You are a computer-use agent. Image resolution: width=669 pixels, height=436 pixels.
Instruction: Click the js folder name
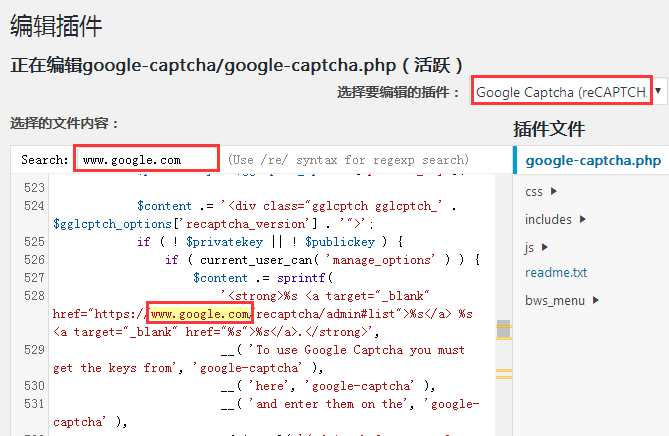click(x=529, y=247)
